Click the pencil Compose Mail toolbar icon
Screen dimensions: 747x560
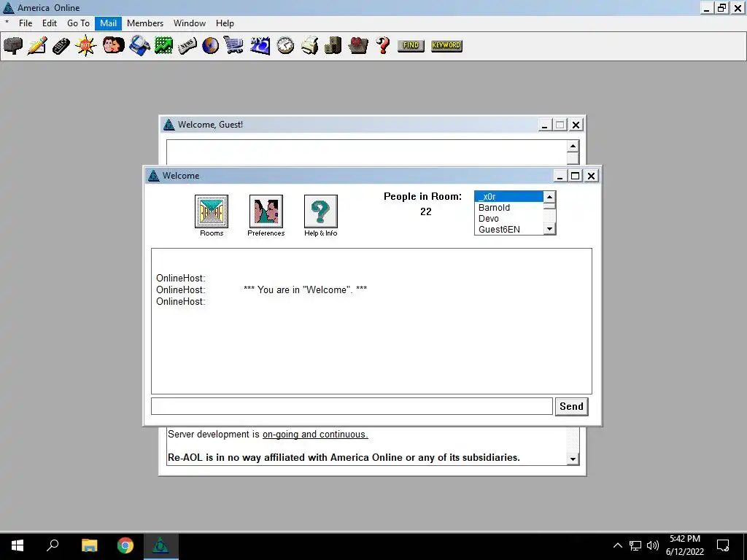point(36,46)
